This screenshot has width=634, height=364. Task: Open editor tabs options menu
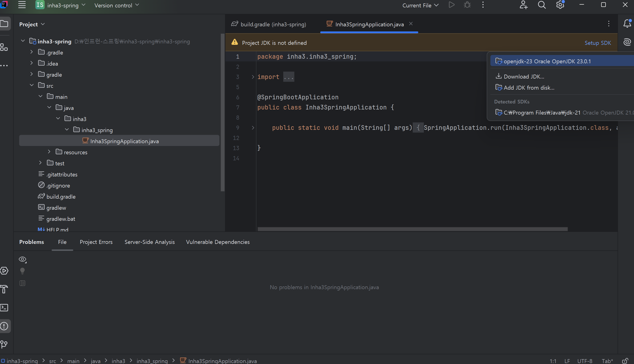[x=609, y=24]
